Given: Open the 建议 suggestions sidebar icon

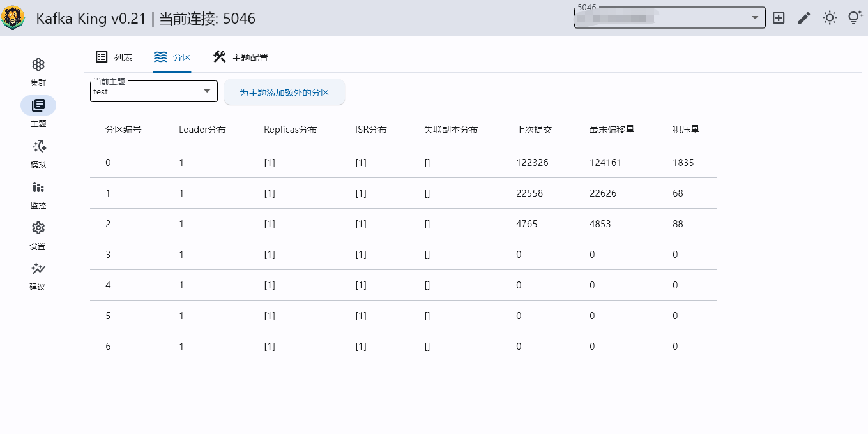Looking at the screenshot, I should point(38,269).
